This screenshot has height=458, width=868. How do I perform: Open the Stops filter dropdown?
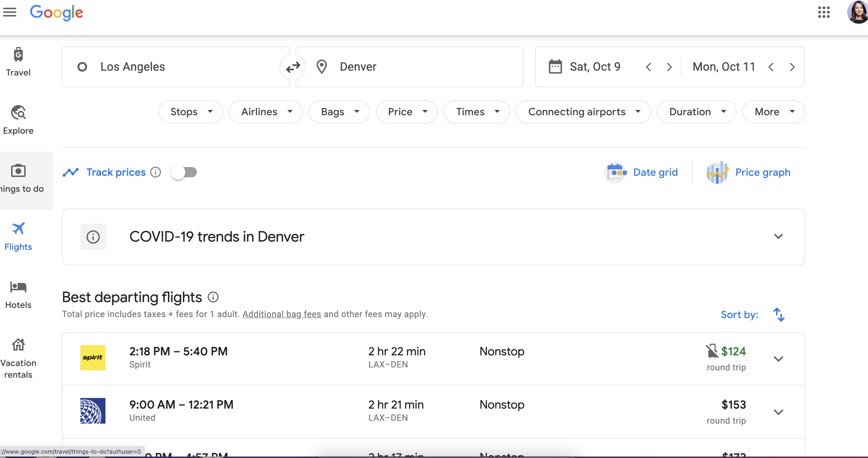tap(191, 112)
